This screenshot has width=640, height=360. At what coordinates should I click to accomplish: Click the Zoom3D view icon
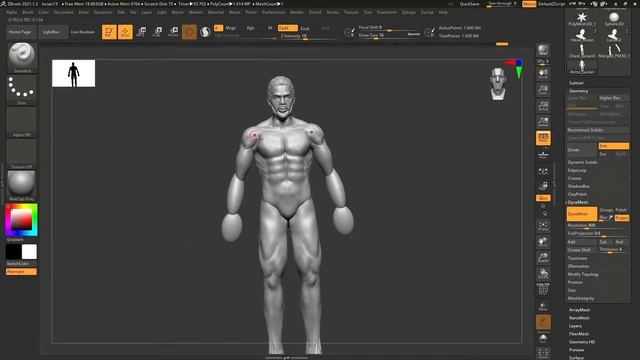(543, 258)
